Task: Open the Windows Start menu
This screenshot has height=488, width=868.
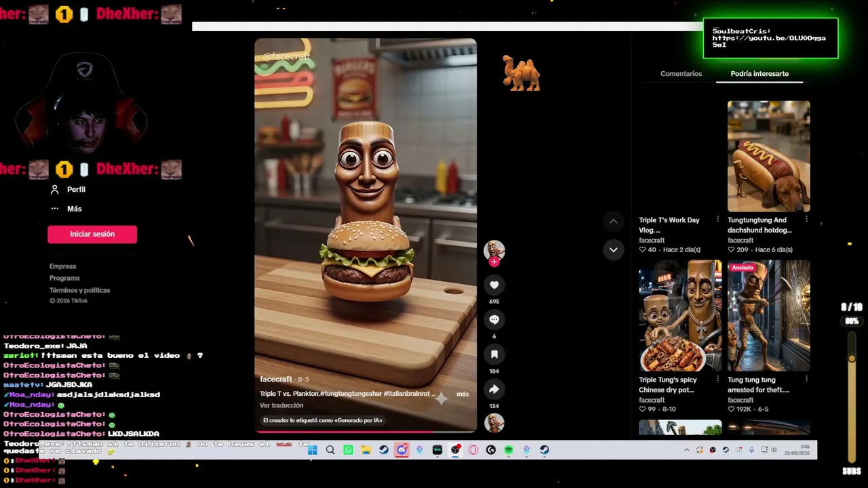Action: click(x=313, y=450)
